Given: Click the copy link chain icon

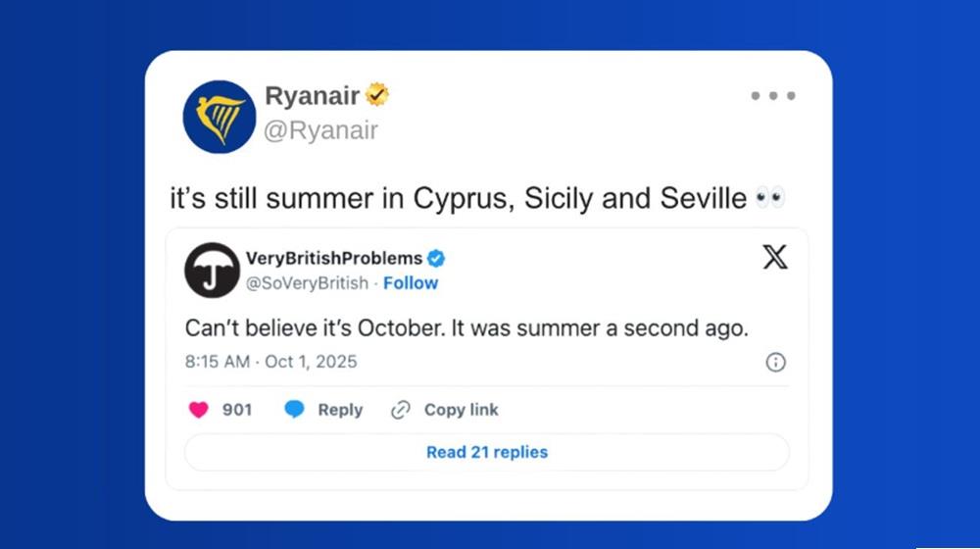Looking at the screenshot, I should coord(400,410).
